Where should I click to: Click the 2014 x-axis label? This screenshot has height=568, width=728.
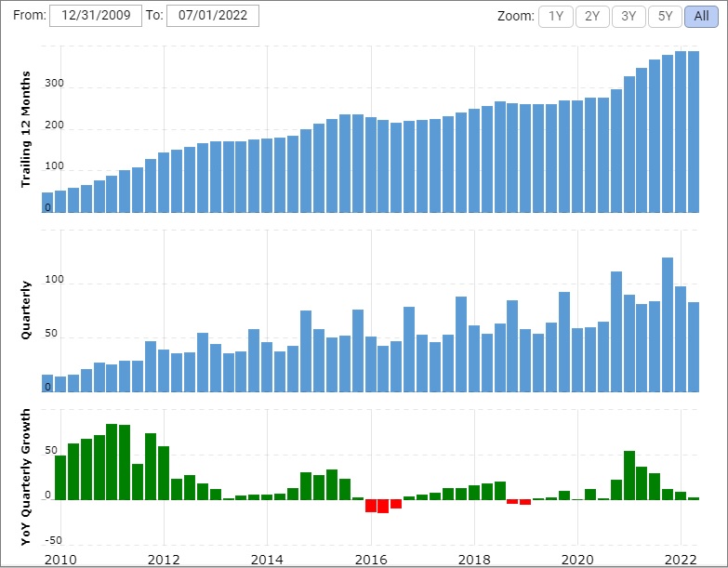point(267,560)
